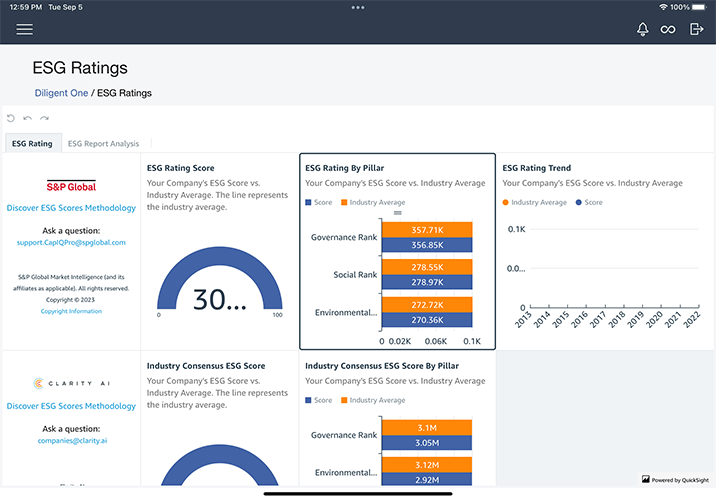This screenshot has height=500, width=716.
Task: Click the redo arrow icon
Action: (44, 118)
